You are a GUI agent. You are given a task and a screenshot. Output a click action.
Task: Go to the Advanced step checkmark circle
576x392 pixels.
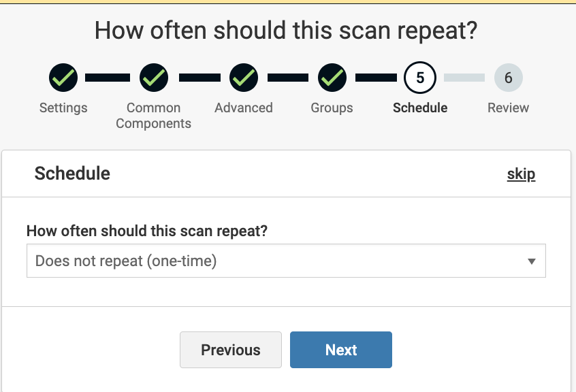(244, 78)
